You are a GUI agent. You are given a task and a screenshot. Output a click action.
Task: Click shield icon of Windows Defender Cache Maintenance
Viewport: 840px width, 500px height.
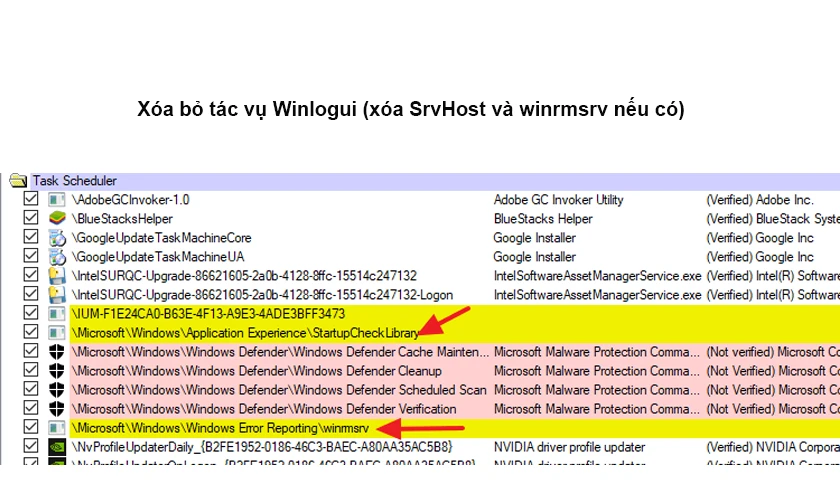coord(56,352)
